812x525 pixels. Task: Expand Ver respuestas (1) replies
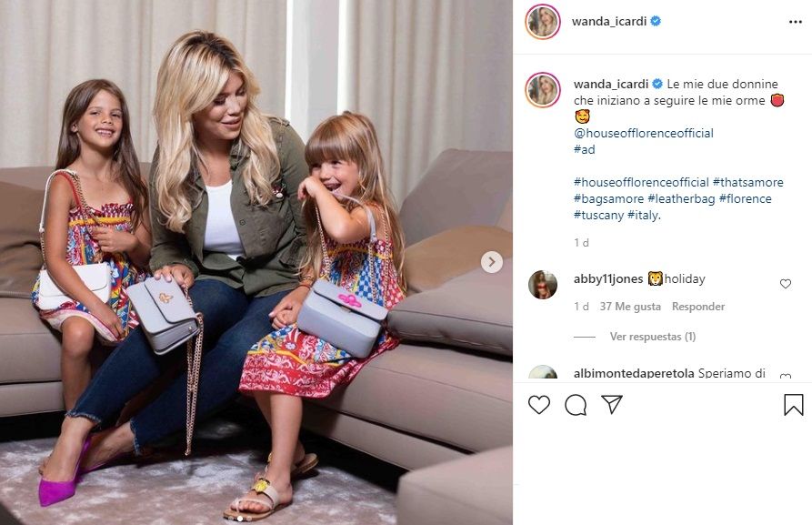[653, 337]
